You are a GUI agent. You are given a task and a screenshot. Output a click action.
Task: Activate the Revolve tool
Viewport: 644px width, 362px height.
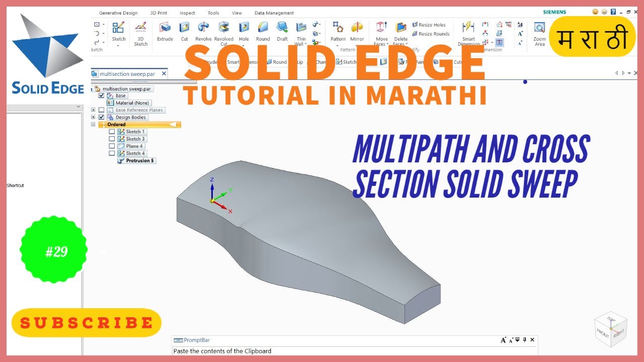click(203, 31)
